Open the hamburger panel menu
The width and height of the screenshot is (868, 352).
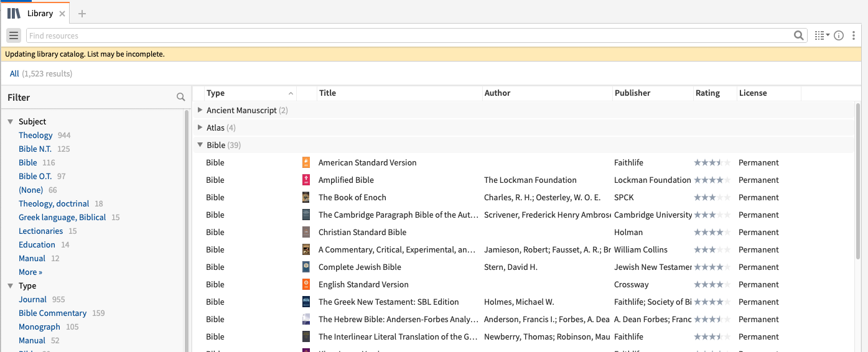click(x=14, y=35)
